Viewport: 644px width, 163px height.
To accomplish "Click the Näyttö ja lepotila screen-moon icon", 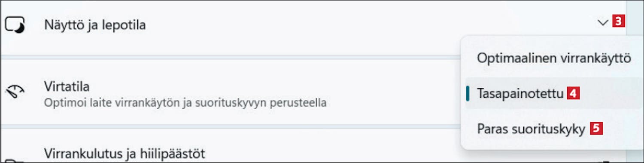I will pos(15,25).
